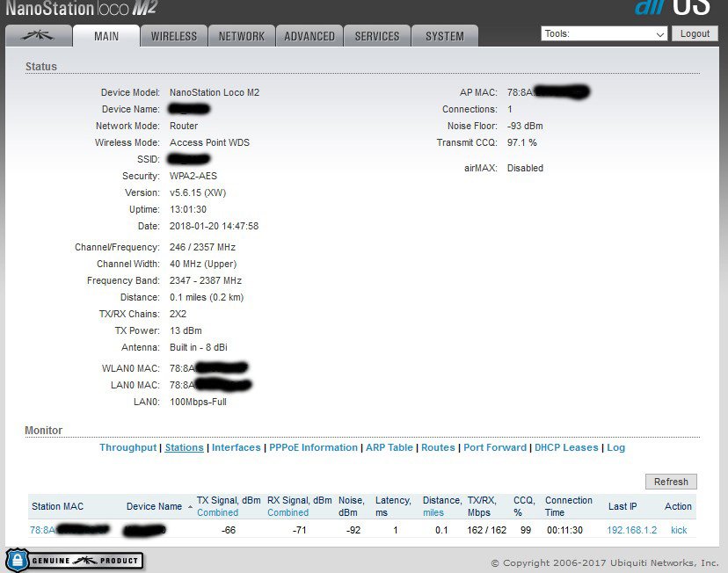Expand the Tools dropdown
The height and width of the screenshot is (573, 728).
[604, 34]
